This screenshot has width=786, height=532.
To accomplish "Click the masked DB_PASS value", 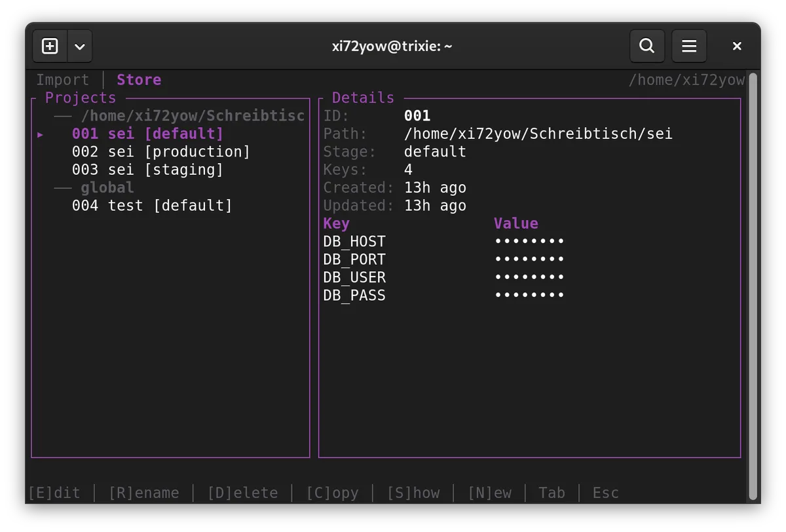I will click(x=529, y=295).
